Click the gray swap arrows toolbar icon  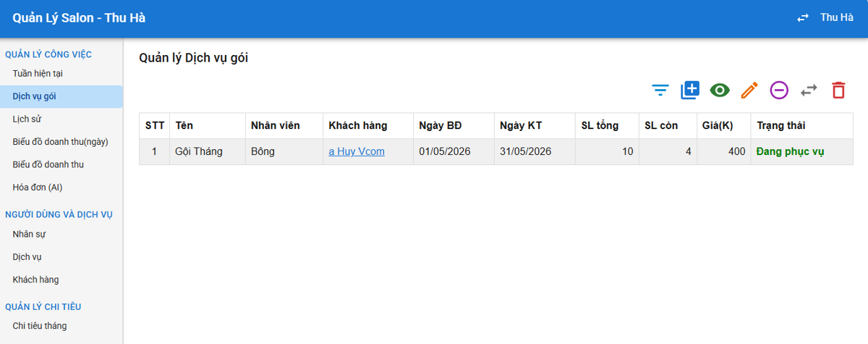tap(809, 91)
